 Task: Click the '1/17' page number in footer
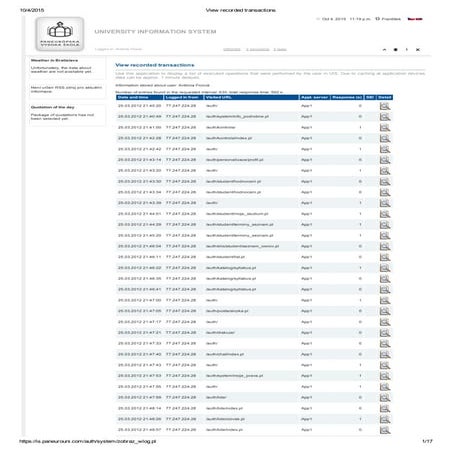[x=427, y=441]
